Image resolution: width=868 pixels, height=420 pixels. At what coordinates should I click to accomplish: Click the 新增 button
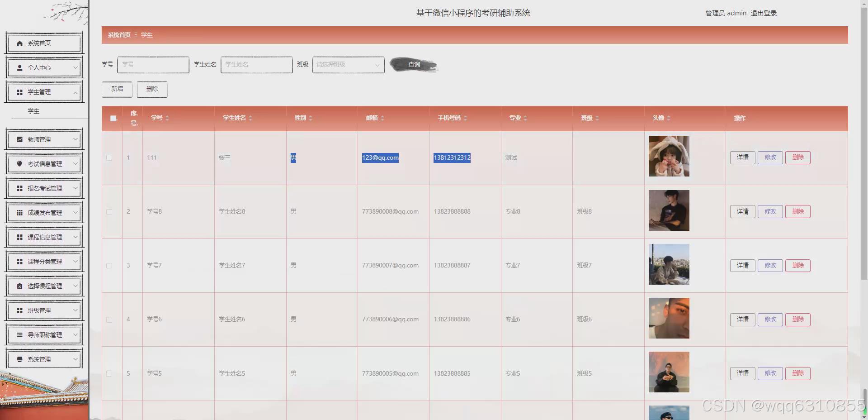click(x=117, y=89)
